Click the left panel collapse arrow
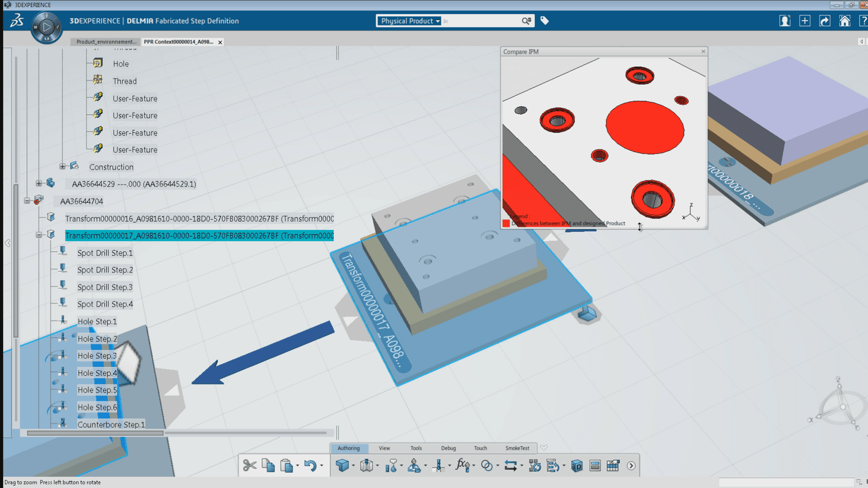The height and width of the screenshot is (488, 868). 8,243
